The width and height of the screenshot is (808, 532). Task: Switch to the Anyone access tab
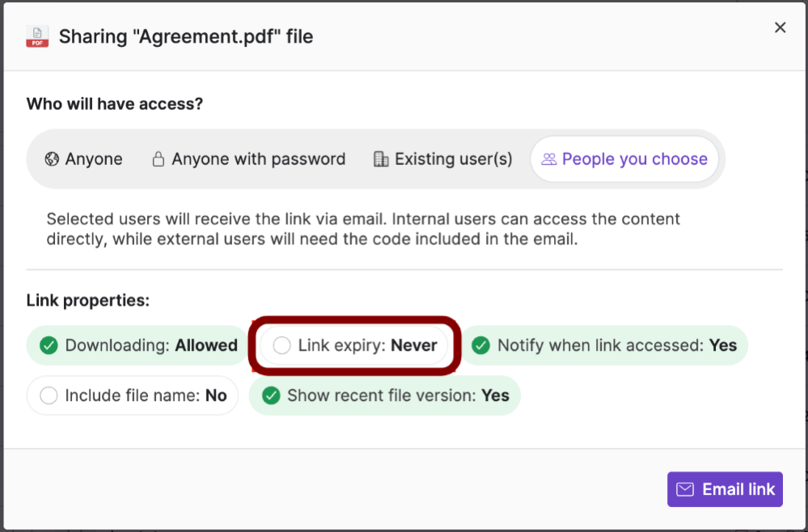83,159
